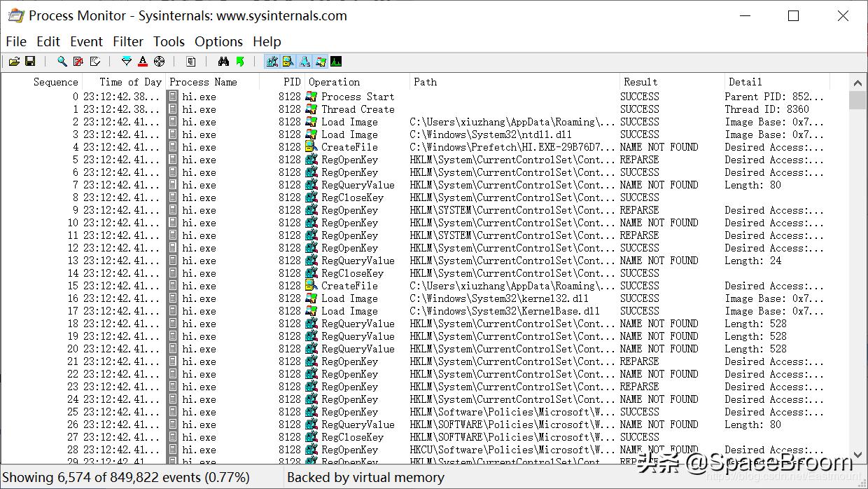Click the Open file toolbar icon
The height and width of the screenshot is (489, 868).
14,62
